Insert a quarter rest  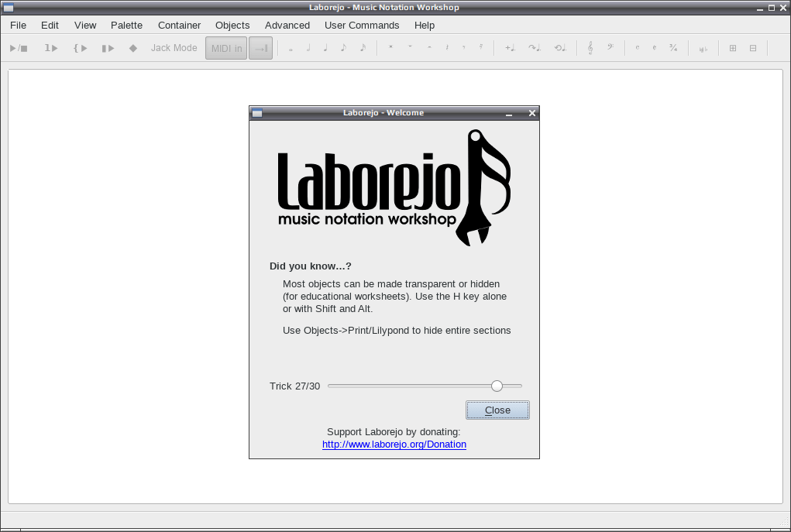click(x=447, y=47)
